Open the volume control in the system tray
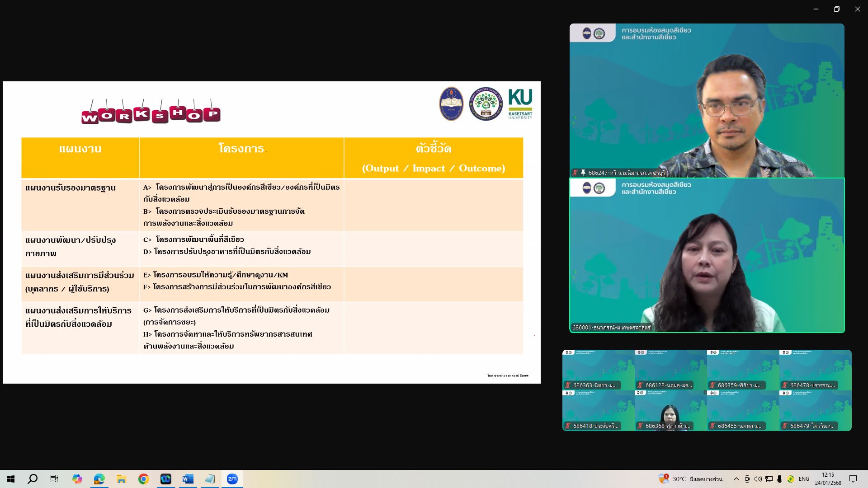The width and height of the screenshot is (868, 488). tap(758, 479)
